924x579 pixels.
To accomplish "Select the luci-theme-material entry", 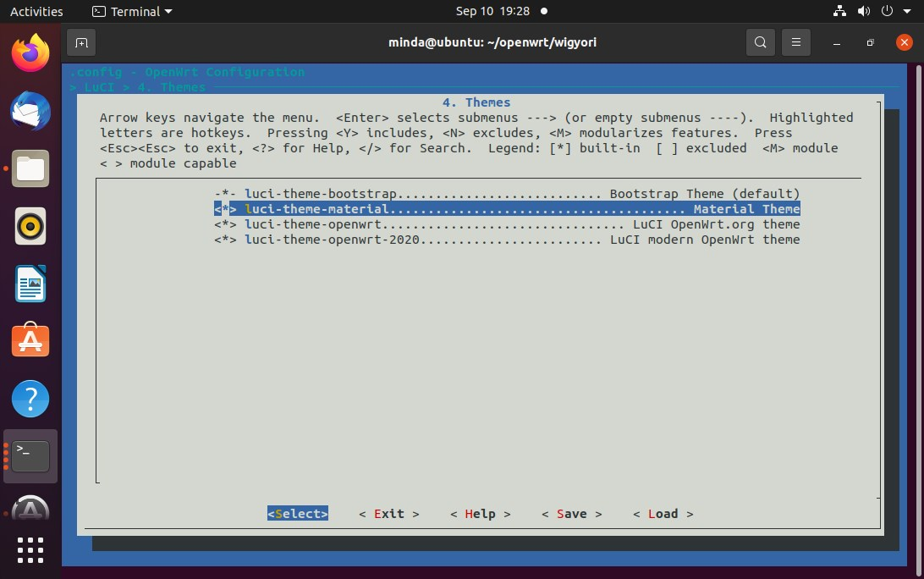I will tap(507, 209).
